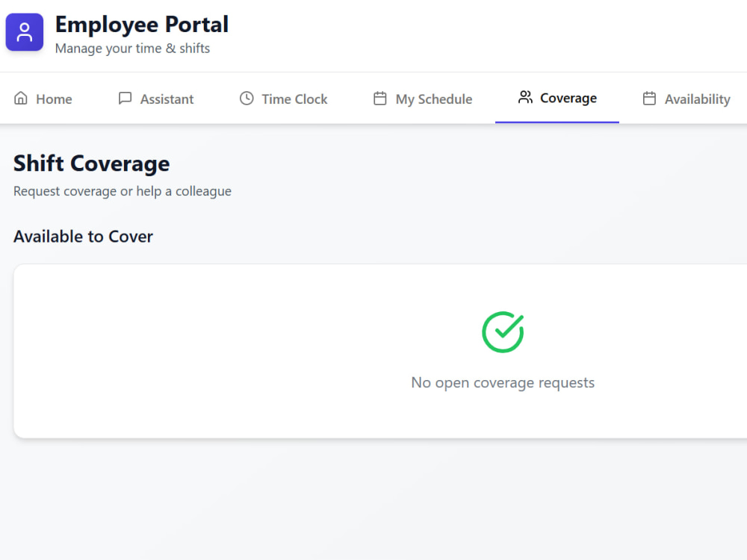The width and height of the screenshot is (747, 560).
Task: Click the Availability calendar icon
Action: [649, 98]
